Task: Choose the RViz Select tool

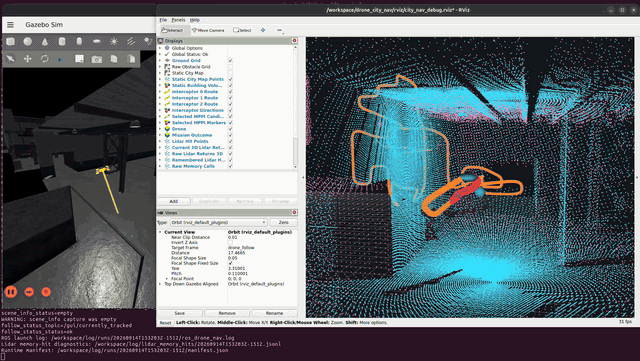Action: pos(242,30)
